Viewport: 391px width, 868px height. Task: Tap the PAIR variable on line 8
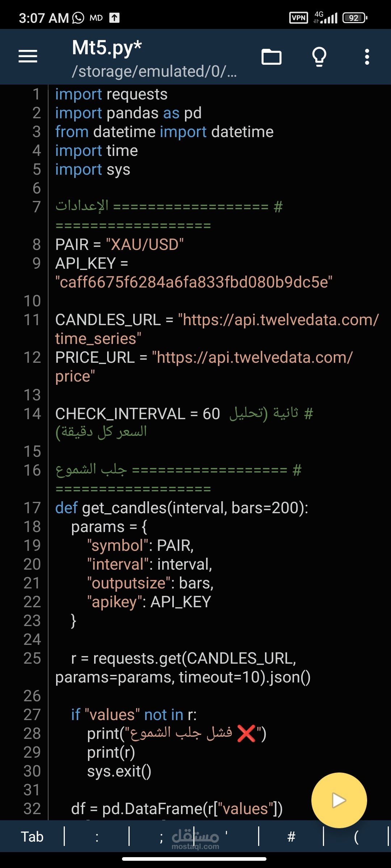coord(72,244)
